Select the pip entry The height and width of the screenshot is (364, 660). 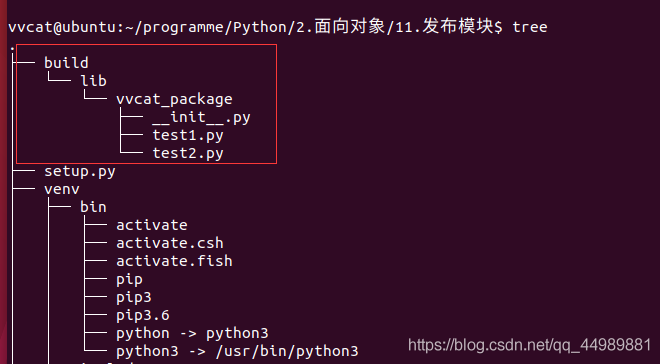[x=130, y=280]
